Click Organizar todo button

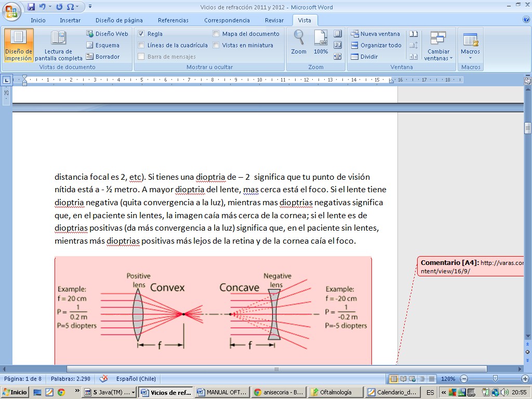(x=376, y=45)
